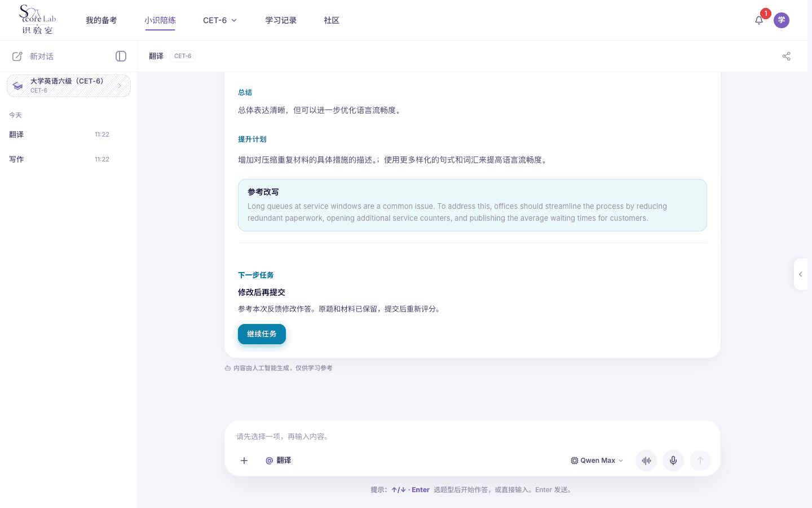Click the 今天 label in sidebar

tap(15, 115)
